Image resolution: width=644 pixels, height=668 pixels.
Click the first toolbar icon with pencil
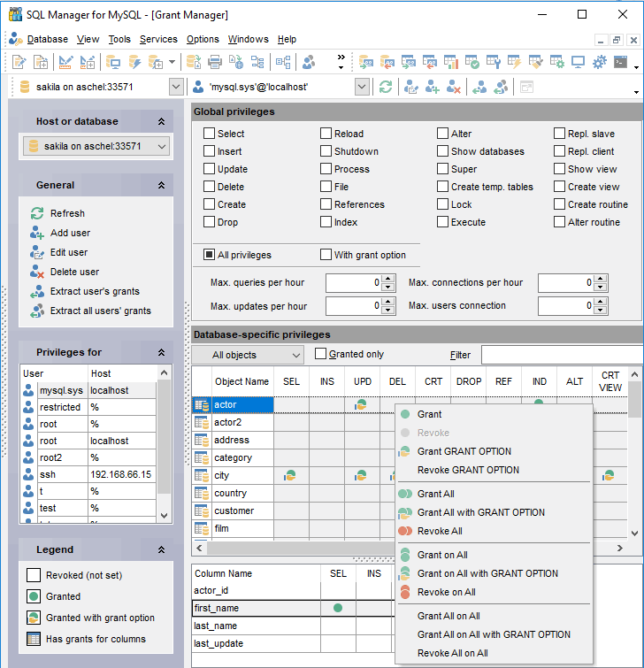(x=19, y=62)
